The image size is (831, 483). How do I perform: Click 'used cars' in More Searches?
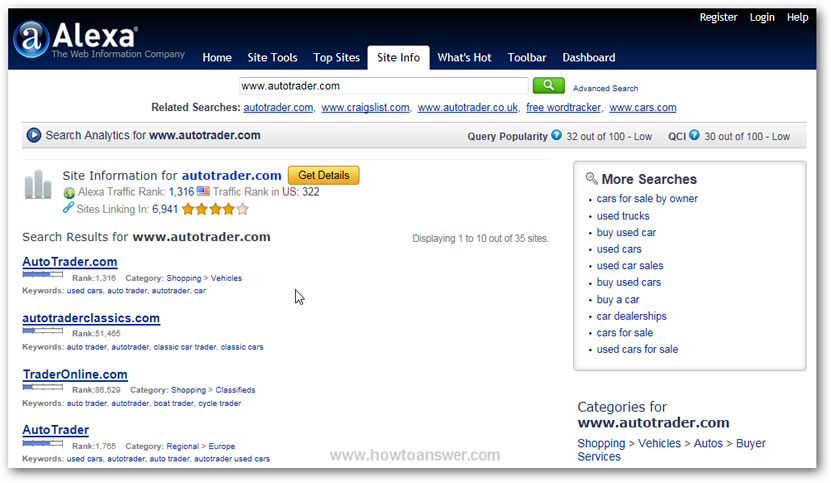(619, 249)
